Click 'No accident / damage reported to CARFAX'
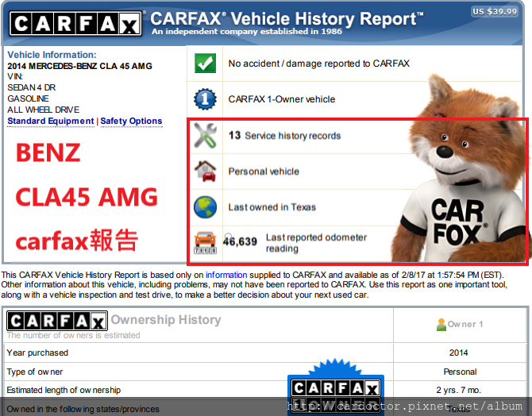This screenshot has height=416, width=532. click(x=318, y=64)
